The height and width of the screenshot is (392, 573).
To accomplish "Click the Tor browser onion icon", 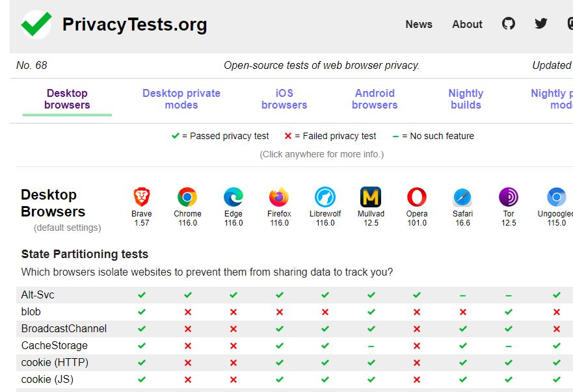I will [509, 197].
